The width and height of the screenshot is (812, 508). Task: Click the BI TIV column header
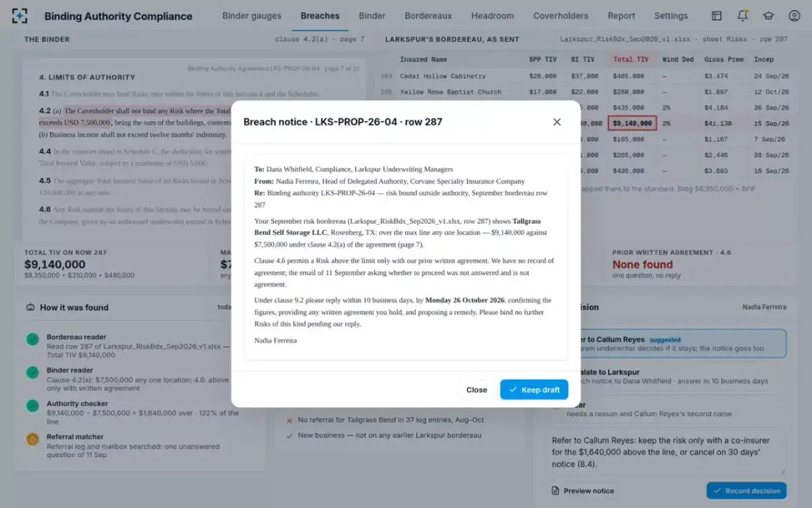tap(583, 60)
